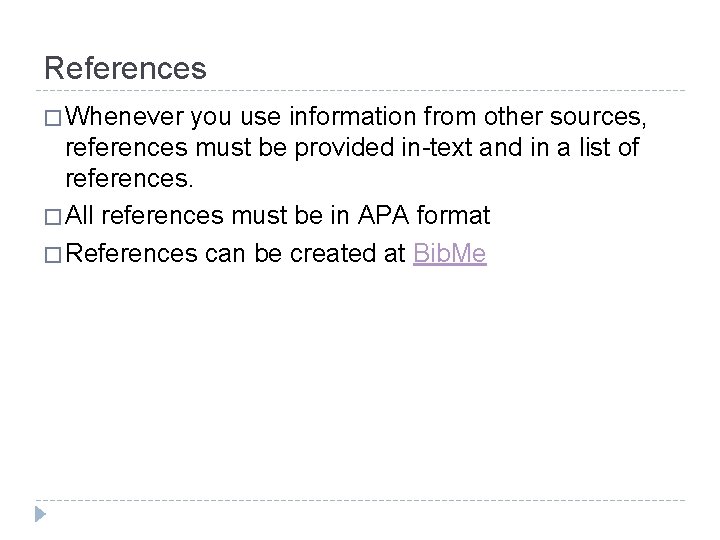Screen dimensions: 720x540
Task: Click the line 'Whenever you use information from other sources'
Action: click(x=356, y=116)
